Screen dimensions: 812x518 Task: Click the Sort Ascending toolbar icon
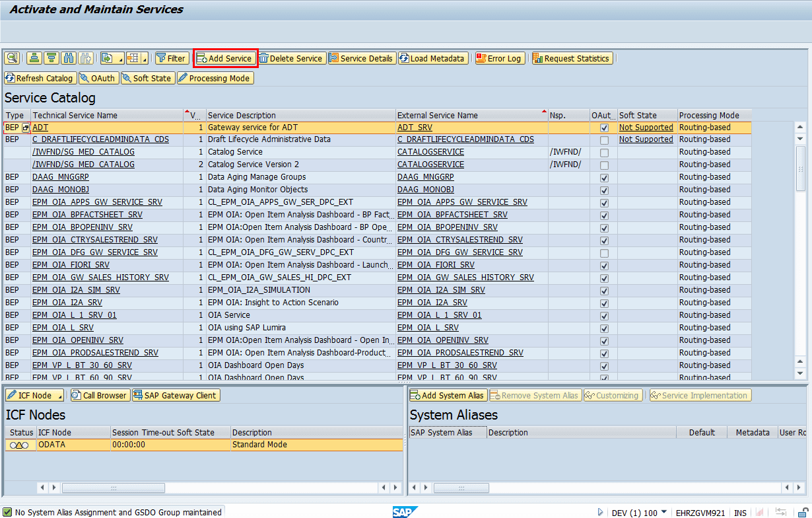[34, 58]
